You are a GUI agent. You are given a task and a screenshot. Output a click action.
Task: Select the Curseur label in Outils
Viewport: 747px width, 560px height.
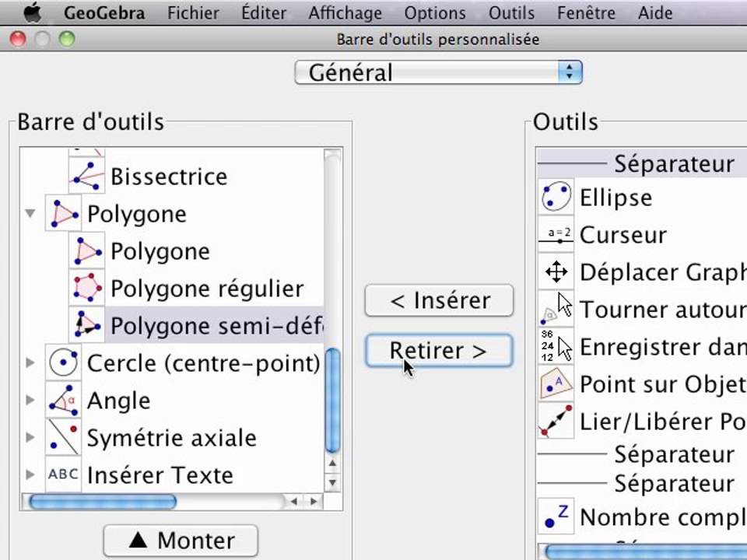[623, 235]
